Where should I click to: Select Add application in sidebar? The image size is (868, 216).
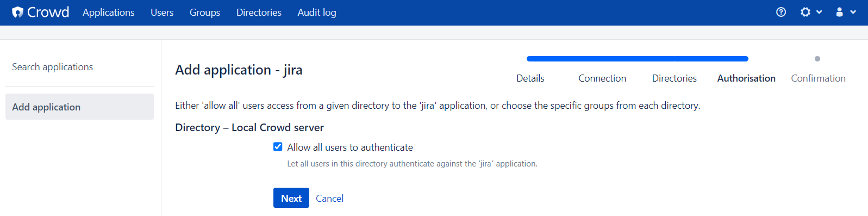(x=79, y=107)
